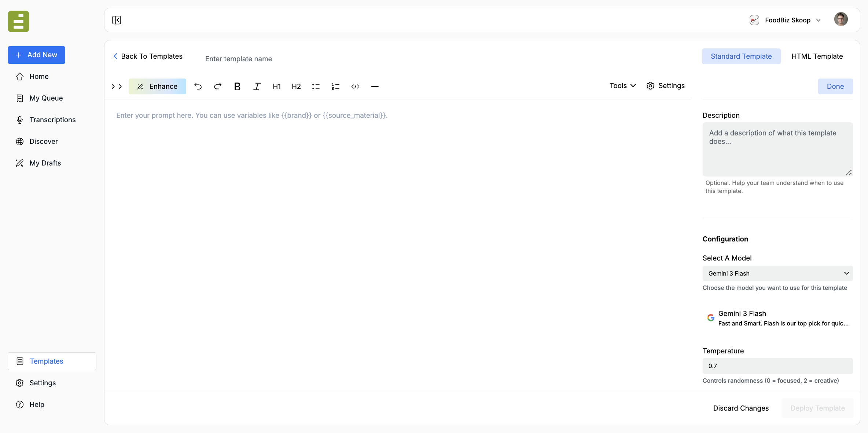868x433 pixels.
Task: Click Discard Changes
Action: point(741,408)
